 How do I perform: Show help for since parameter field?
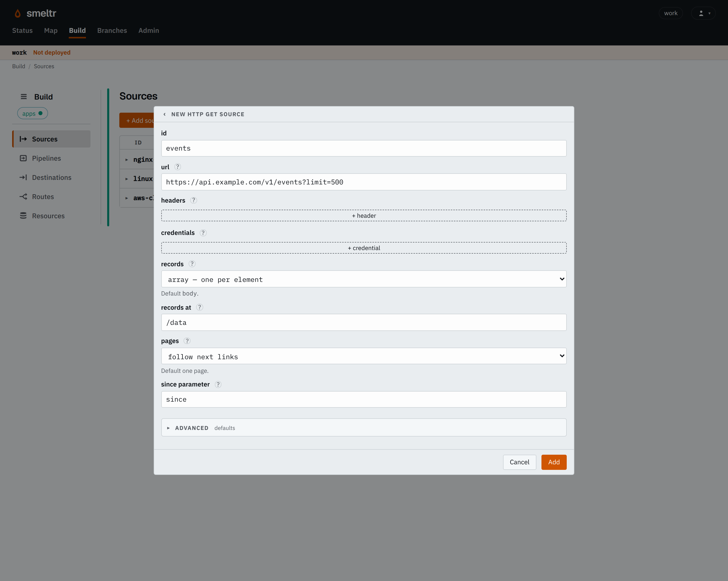(218, 384)
